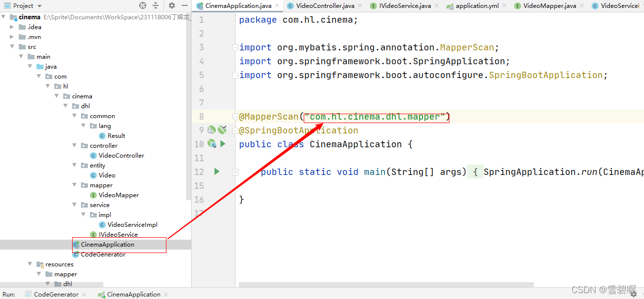
Task: Close application.yml editor tab
Action: coord(503,6)
